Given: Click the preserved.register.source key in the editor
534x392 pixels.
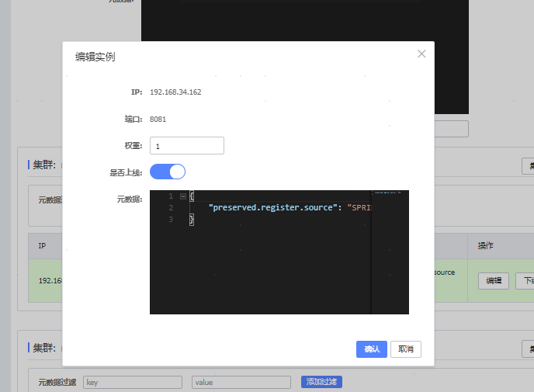Looking at the screenshot, I should click(x=276, y=208).
